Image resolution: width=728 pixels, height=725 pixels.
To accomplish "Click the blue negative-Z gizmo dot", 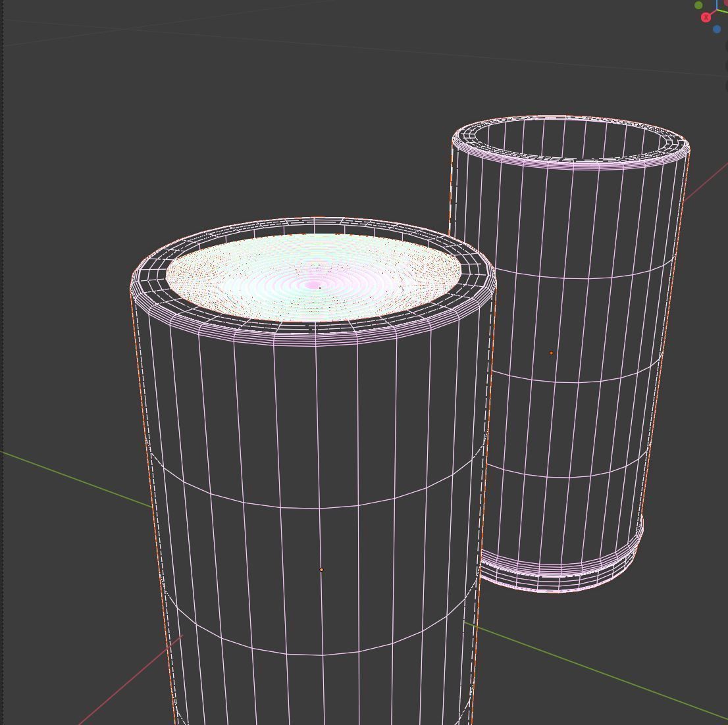I will pyautogui.click(x=717, y=29).
